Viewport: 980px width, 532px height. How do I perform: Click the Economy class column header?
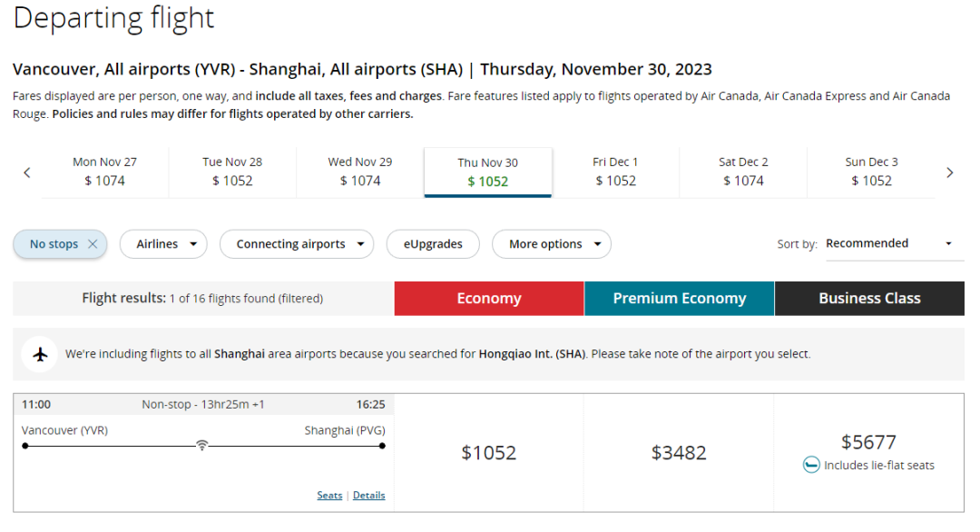coord(489,299)
